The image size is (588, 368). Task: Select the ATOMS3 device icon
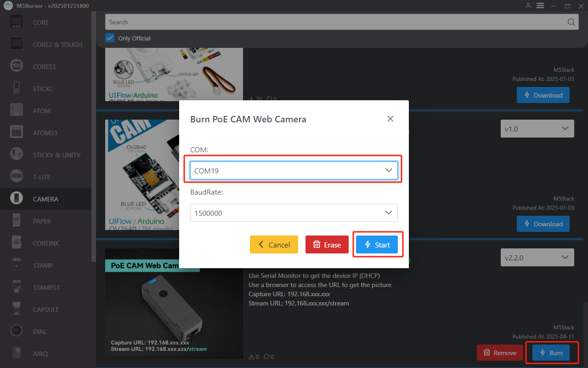(x=17, y=132)
